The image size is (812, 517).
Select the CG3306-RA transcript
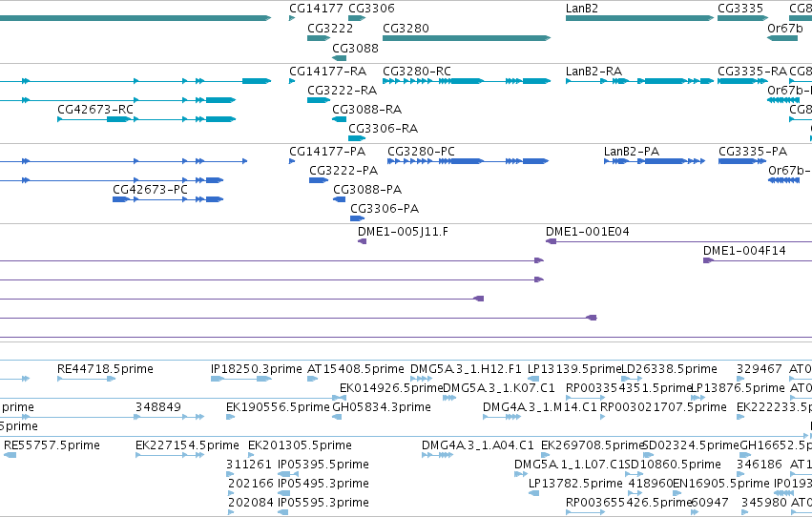pyautogui.click(x=357, y=138)
